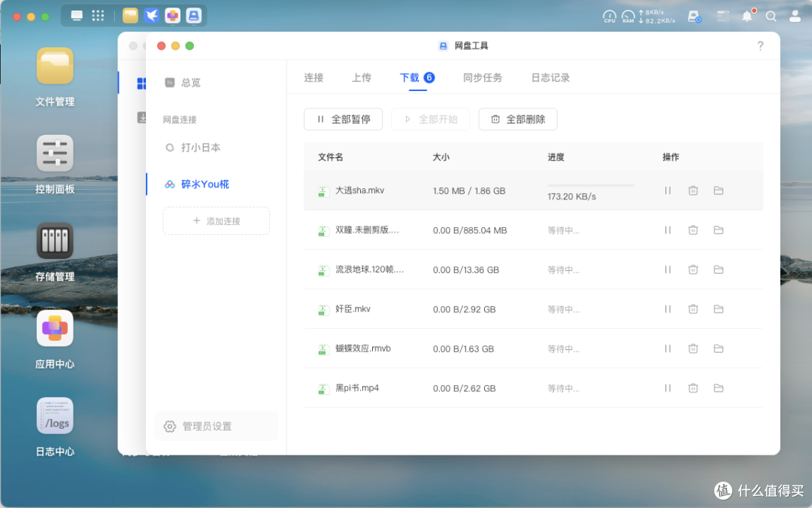
Task: Click the 全部暂停 pause all button
Action: point(343,119)
